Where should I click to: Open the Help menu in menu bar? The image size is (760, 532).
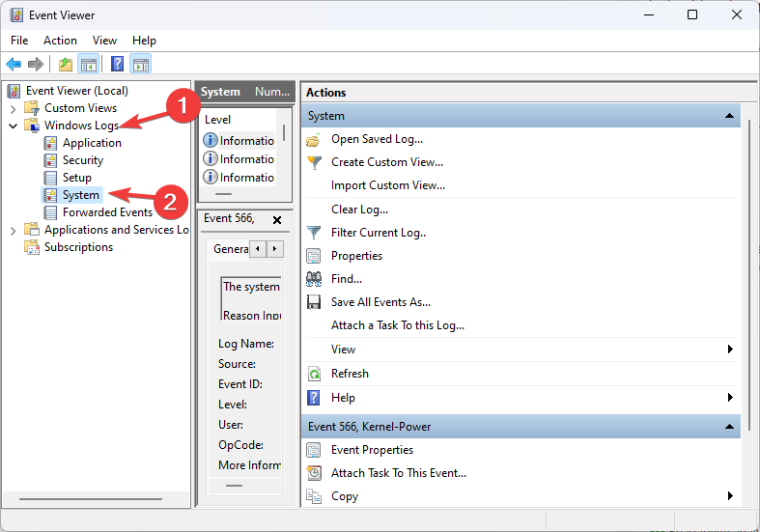click(x=144, y=41)
